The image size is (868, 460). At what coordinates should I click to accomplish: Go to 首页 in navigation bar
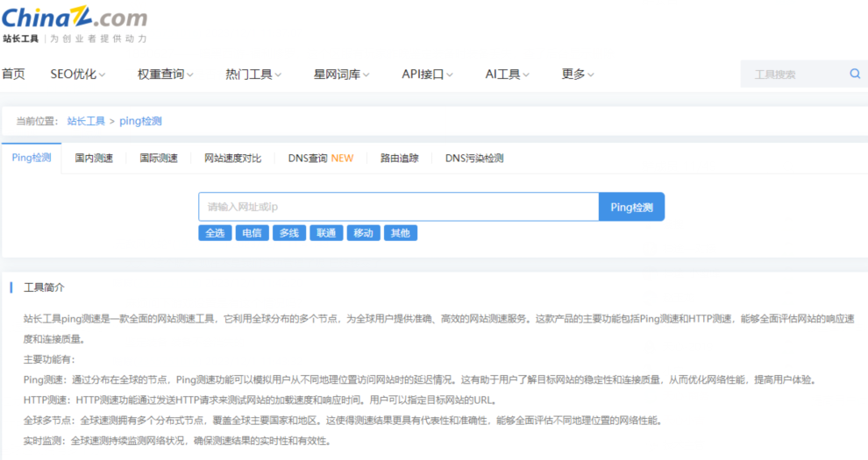click(x=13, y=74)
